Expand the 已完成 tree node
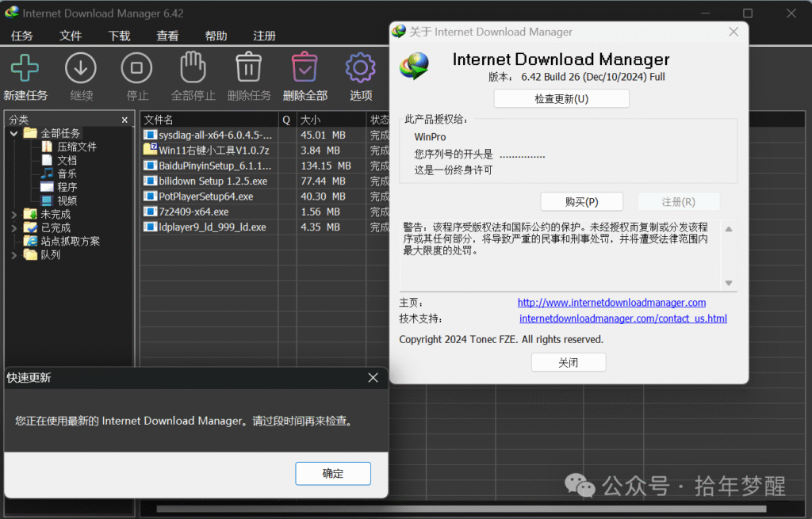This screenshot has height=519, width=812. [14, 227]
